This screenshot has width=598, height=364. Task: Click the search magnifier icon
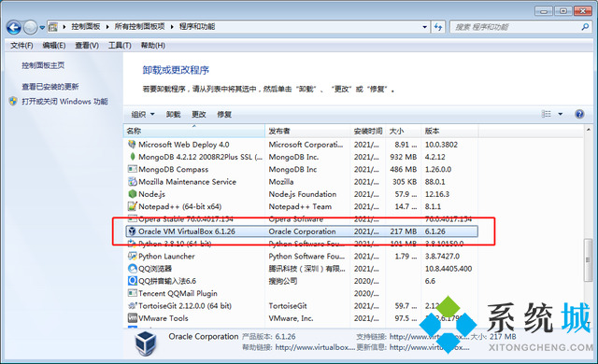click(585, 27)
